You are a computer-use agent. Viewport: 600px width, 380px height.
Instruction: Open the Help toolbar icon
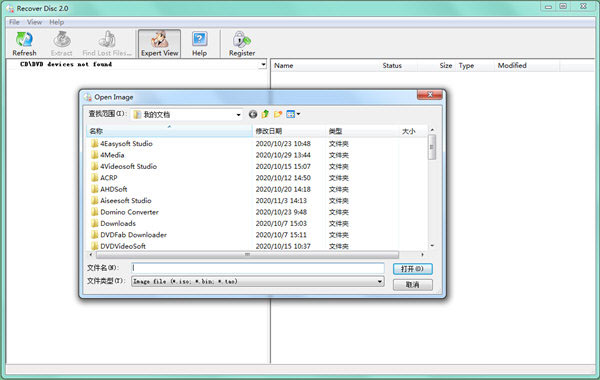click(199, 39)
